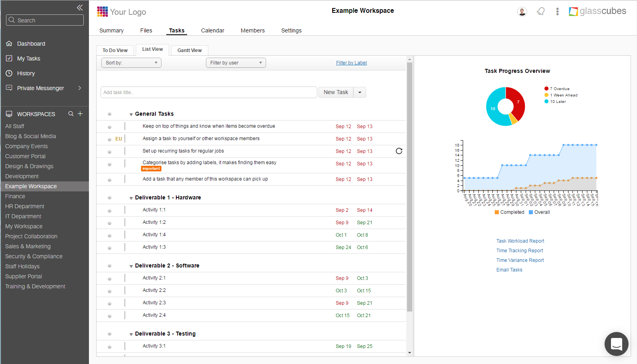Mark 'Assign a task to yourself' complete

109,139
